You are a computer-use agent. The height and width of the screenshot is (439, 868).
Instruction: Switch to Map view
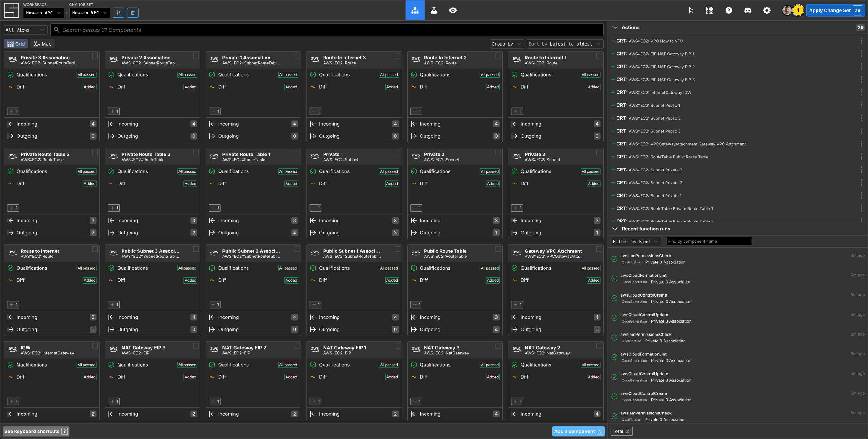[43, 44]
